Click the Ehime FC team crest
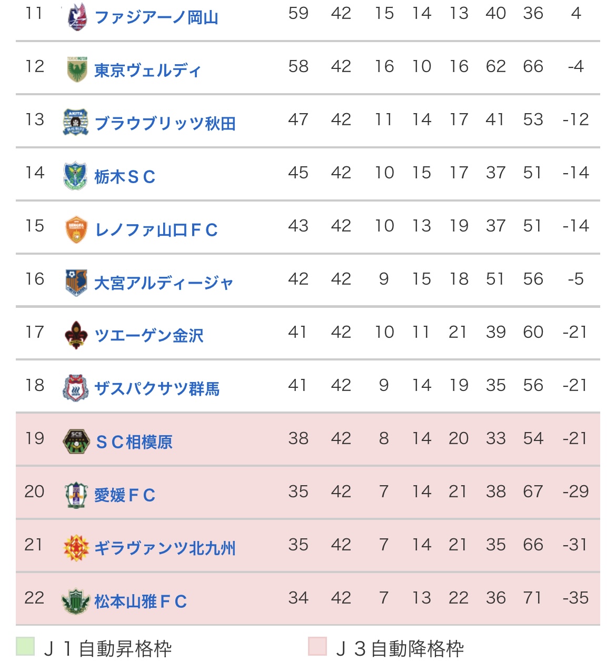The image size is (616, 672). 76,494
